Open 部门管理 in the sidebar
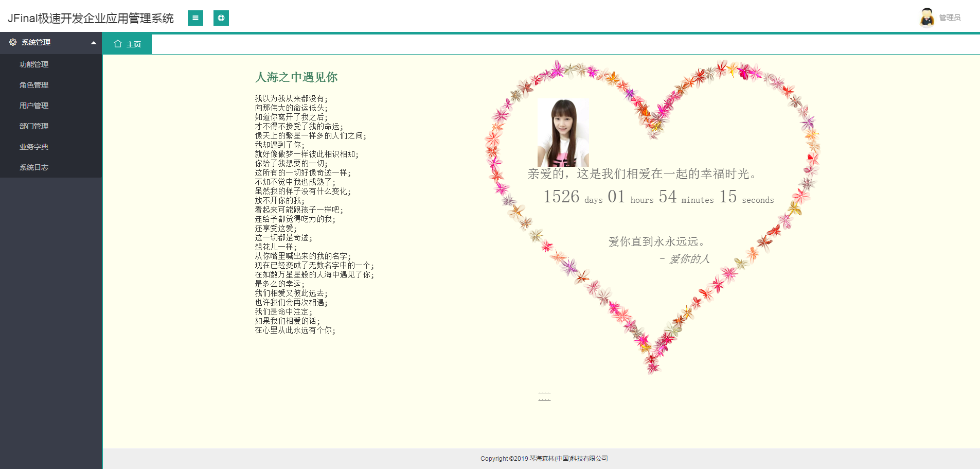 pos(33,126)
